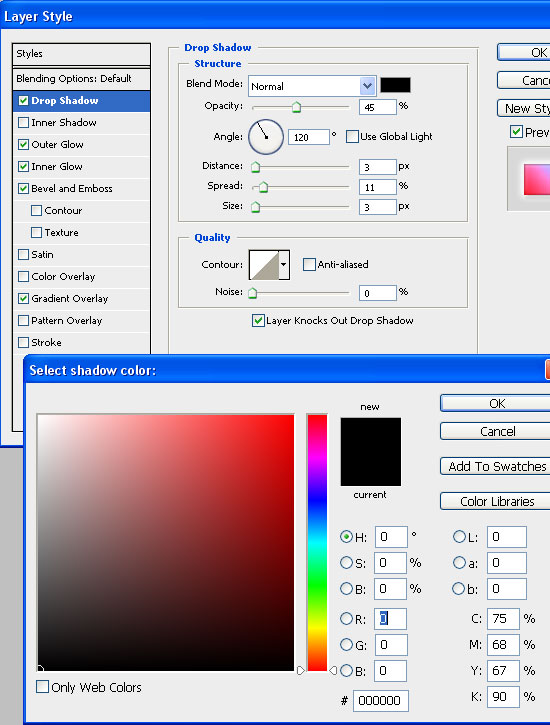Open Color Libraries
This screenshot has width=550, height=725.
pos(495,501)
